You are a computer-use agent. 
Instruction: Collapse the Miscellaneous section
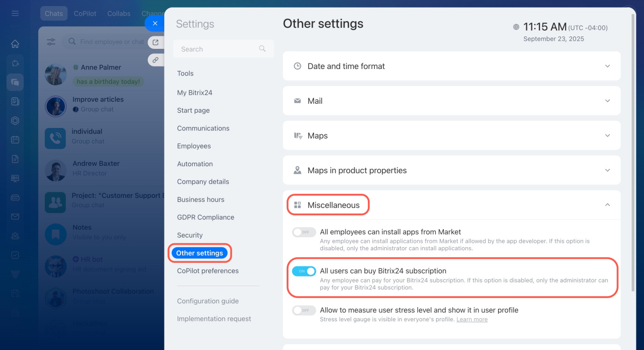click(607, 205)
